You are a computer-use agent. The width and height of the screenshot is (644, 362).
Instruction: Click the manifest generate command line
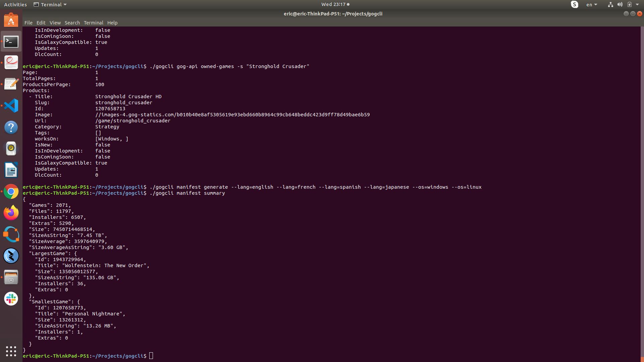316,187
